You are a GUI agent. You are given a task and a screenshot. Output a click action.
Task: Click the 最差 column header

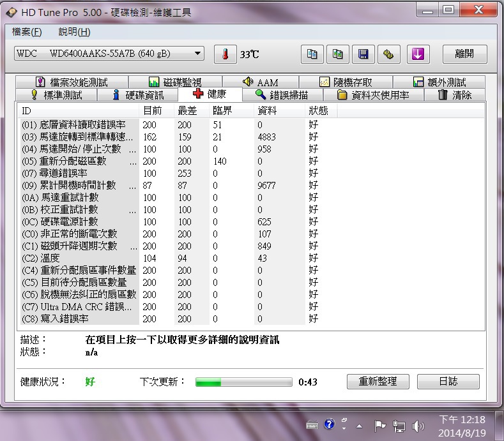coord(192,111)
